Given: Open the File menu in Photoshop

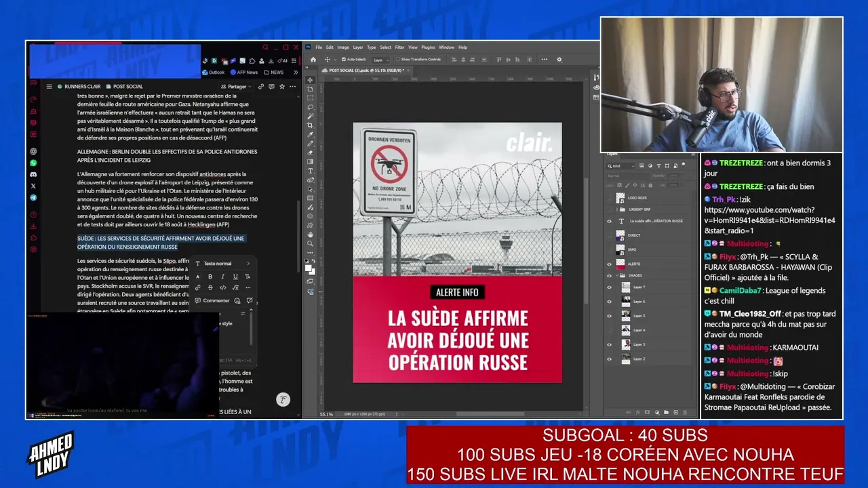Looking at the screenshot, I should [319, 47].
